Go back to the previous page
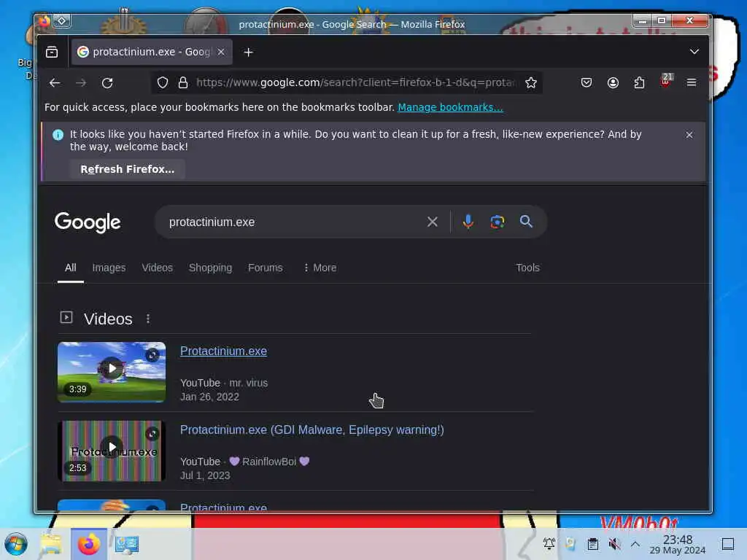The height and width of the screenshot is (560, 747). click(55, 83)
